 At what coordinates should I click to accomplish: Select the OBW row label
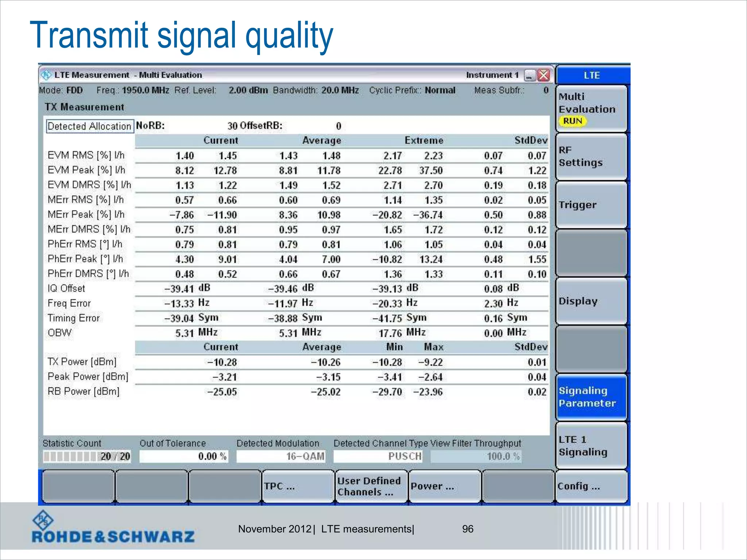click(60, 333)
